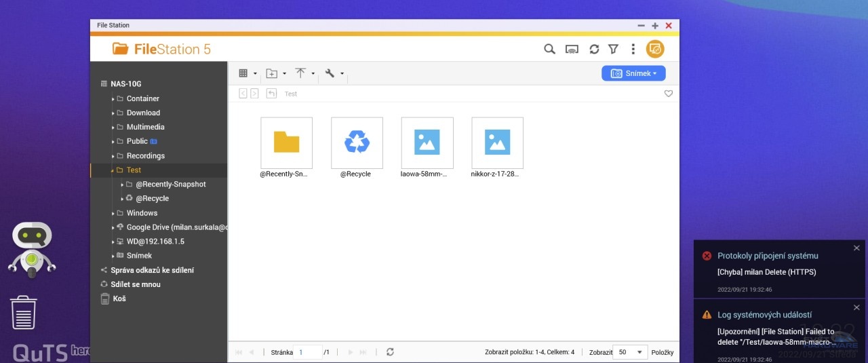Add Test folder to favorites heart icon

(668, 94)
